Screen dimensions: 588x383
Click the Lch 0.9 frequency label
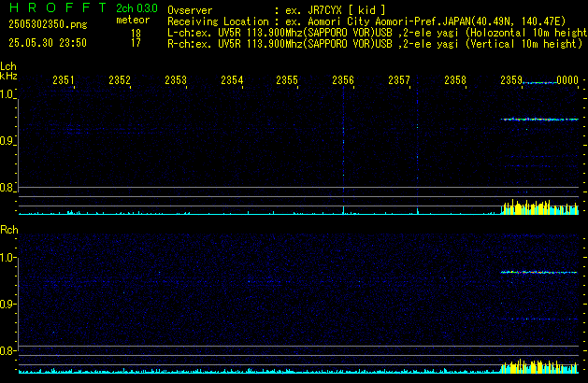(x=7, y=141)
